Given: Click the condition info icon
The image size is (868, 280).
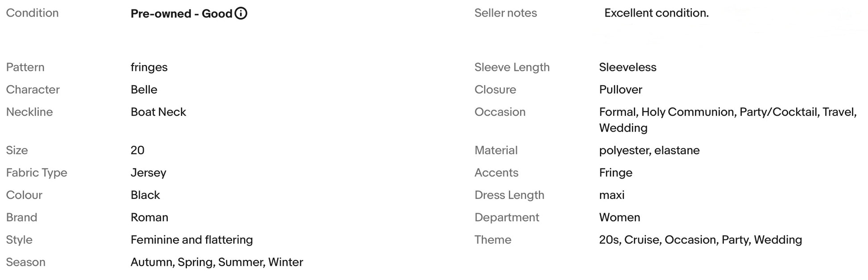Looking at the screenshot, I should click(x=241, y=13).
